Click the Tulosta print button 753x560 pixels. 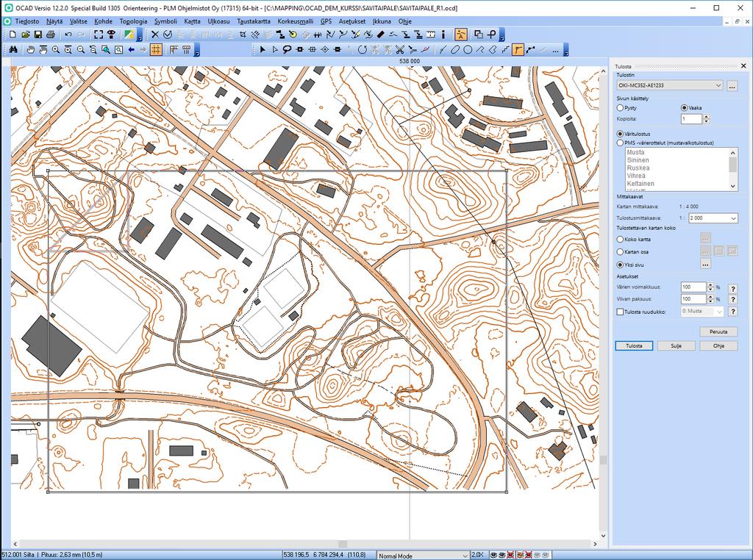click(x=634, y=345)
